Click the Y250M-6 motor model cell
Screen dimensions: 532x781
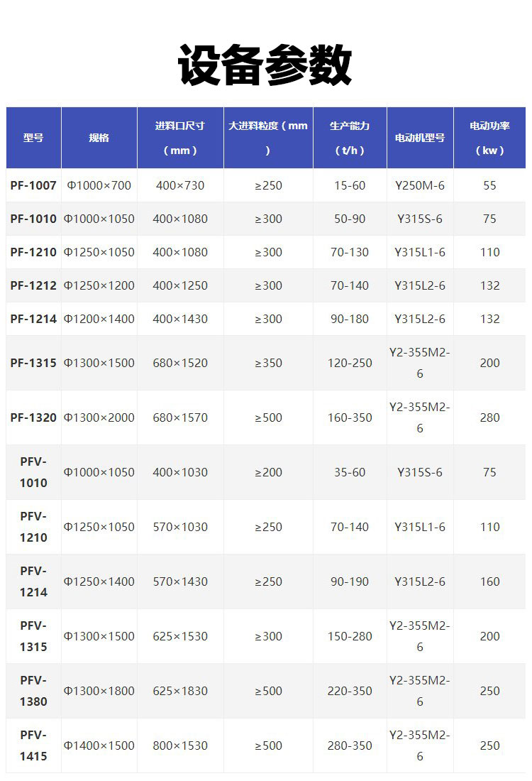tap(420, 185)
